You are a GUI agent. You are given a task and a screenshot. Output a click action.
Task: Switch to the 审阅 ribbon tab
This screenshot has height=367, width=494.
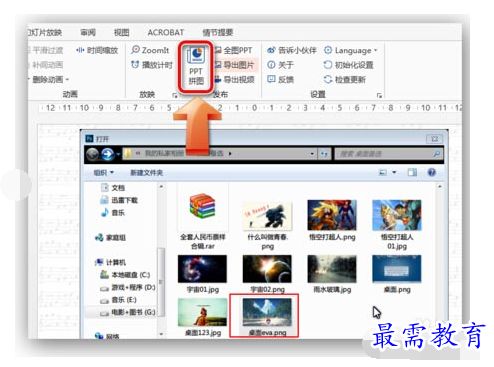(x=88, y=32)
